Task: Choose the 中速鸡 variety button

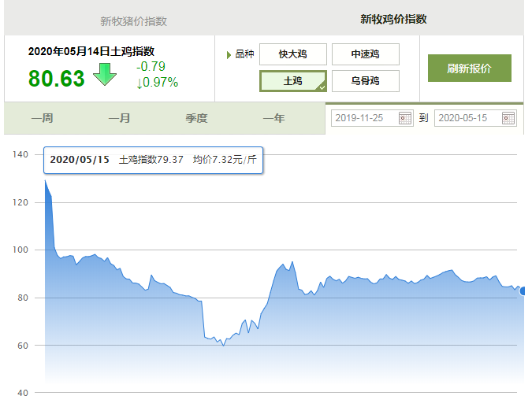Action: (x=366, y=54)
